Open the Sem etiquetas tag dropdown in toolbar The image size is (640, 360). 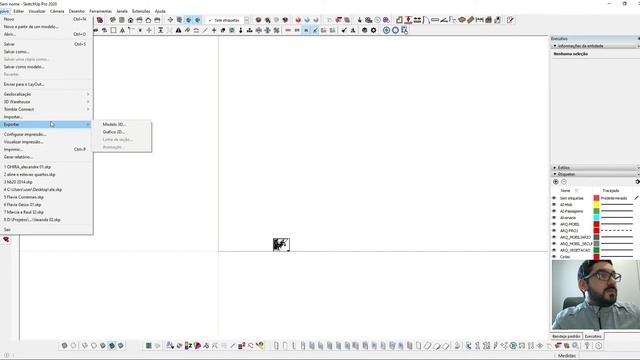click(246, 20)
